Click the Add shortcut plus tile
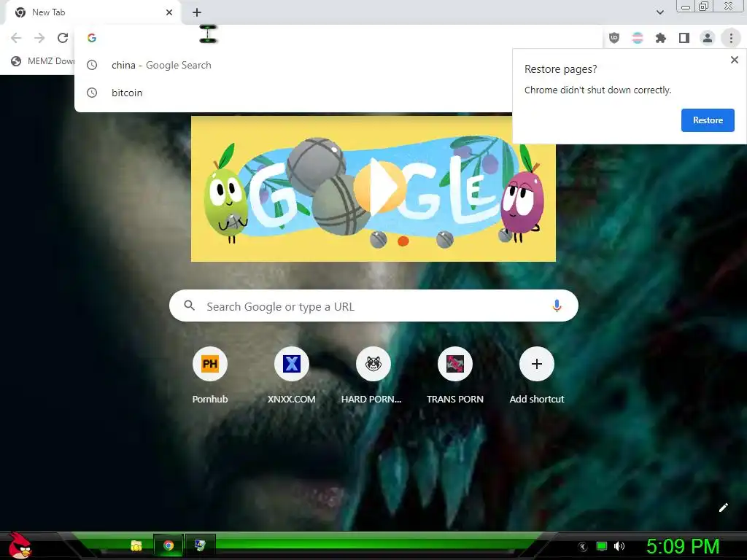The width and height of the screenshot is (747, 560). (536, 364)
